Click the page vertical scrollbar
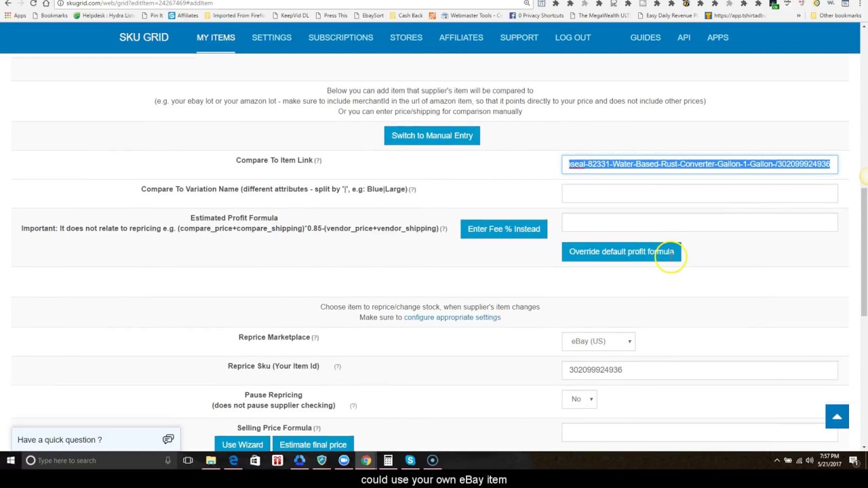Image resolution: width=868 pixels, height=488 pixels. [863, 251]
